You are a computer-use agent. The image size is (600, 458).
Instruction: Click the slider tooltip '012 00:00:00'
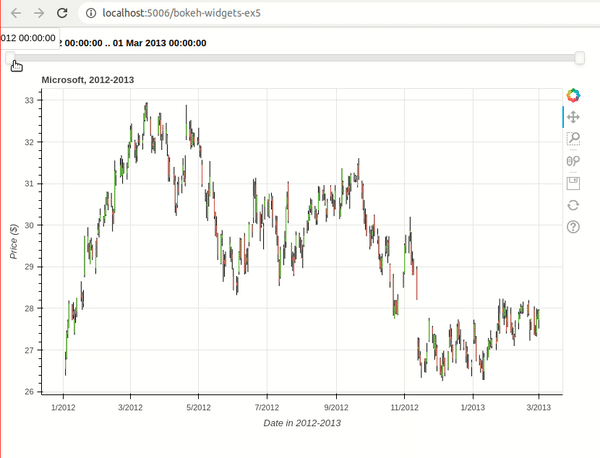[x=29, y=38]
